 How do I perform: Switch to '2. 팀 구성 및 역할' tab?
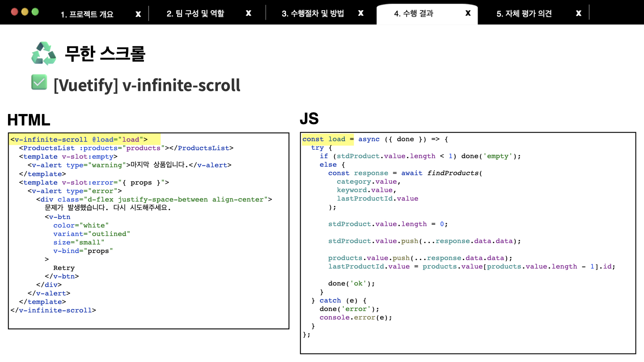click(195, 14)
